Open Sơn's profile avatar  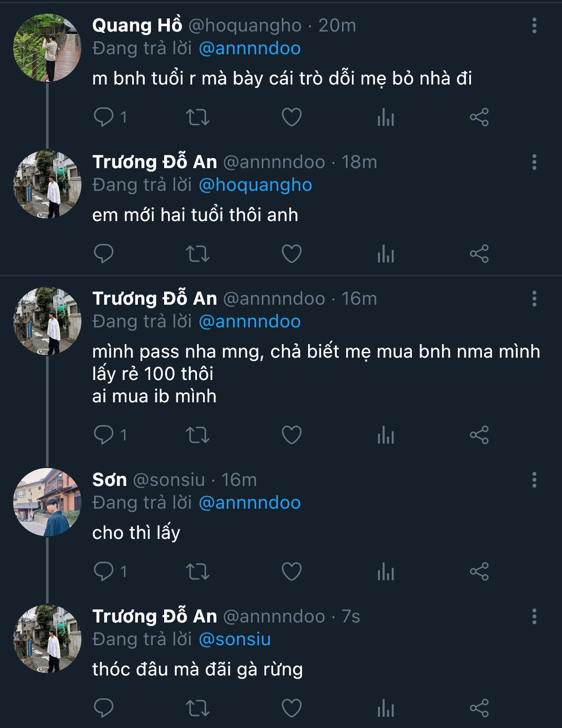[47, 502]
